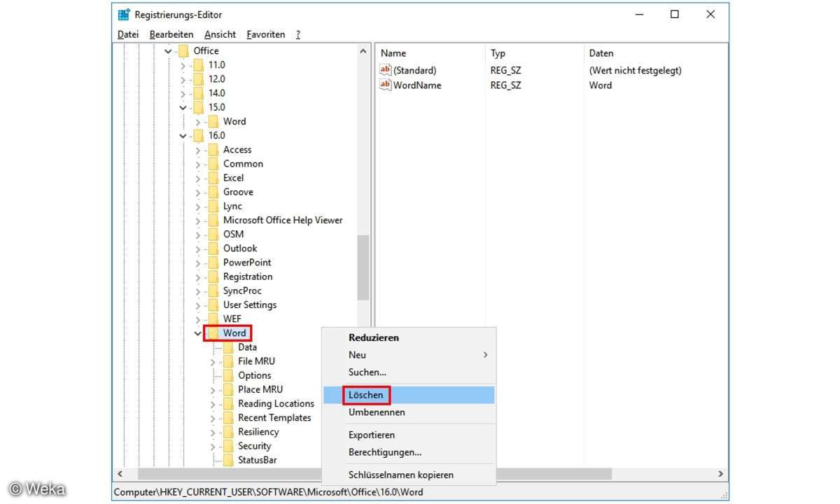Click the Lync folder icon
This screenshot has height=504, width=840.
pyautogui.click(x=213, y=206)
